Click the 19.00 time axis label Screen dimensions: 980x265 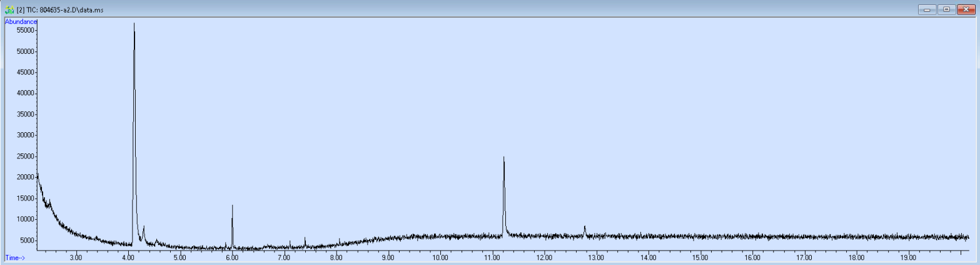point(908,257)
